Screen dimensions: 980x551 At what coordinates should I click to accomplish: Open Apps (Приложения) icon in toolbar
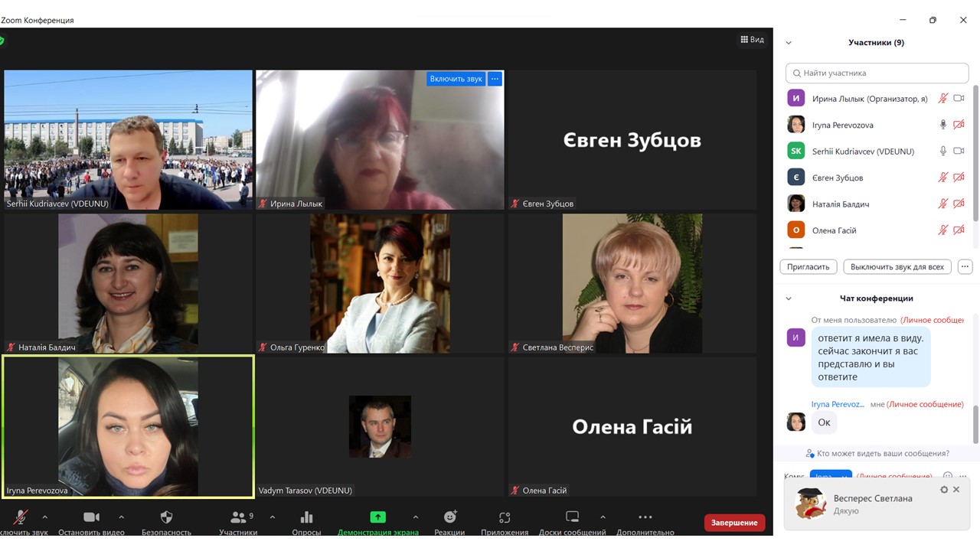504,517
